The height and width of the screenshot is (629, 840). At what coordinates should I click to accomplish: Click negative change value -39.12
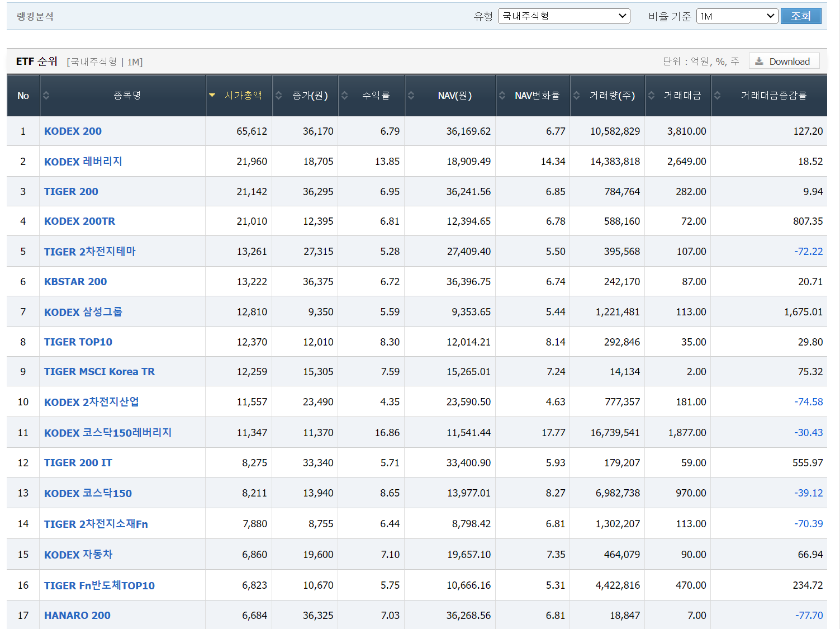tap(809, 493)
